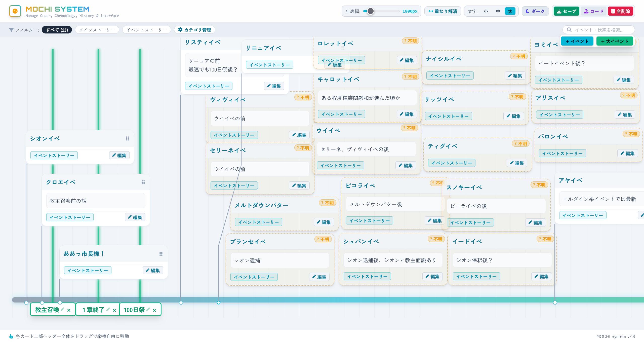
Task: Click シオンイベ timeline dot marker
Action: tap(26, 303)
